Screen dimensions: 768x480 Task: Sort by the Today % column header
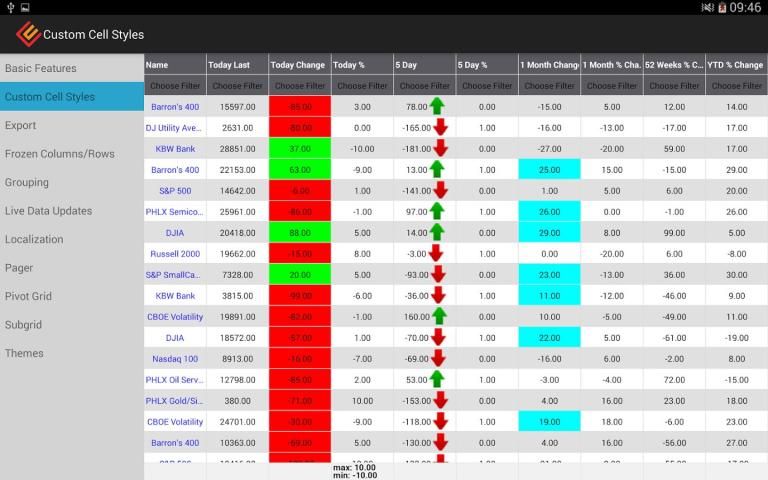[x=362, y=65]
